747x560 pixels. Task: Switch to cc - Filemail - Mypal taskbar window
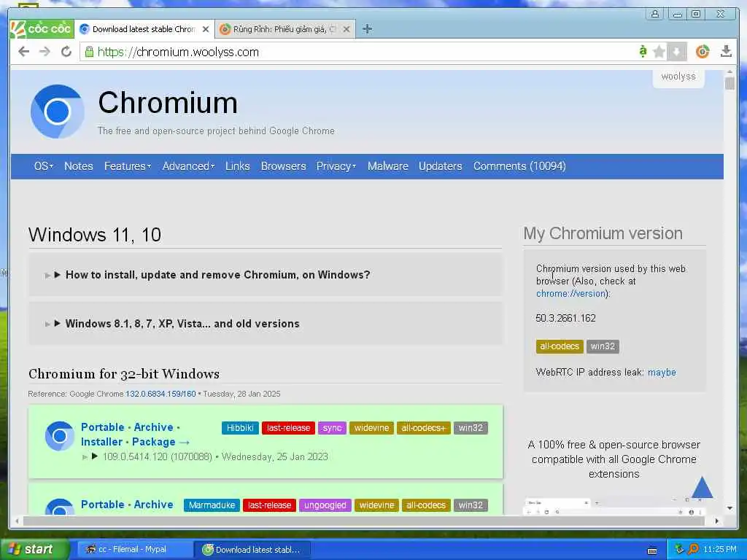click(133, 550)
